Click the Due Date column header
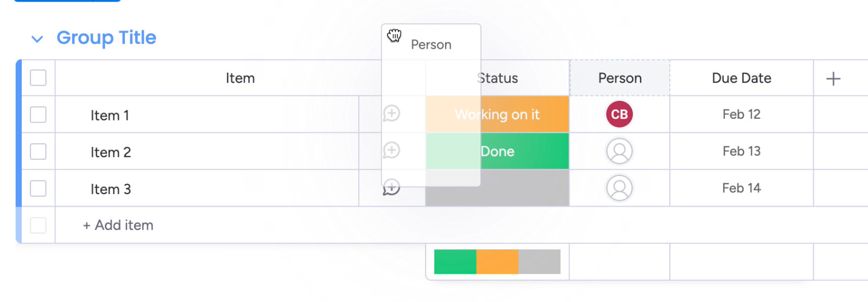 click(742, 78)
